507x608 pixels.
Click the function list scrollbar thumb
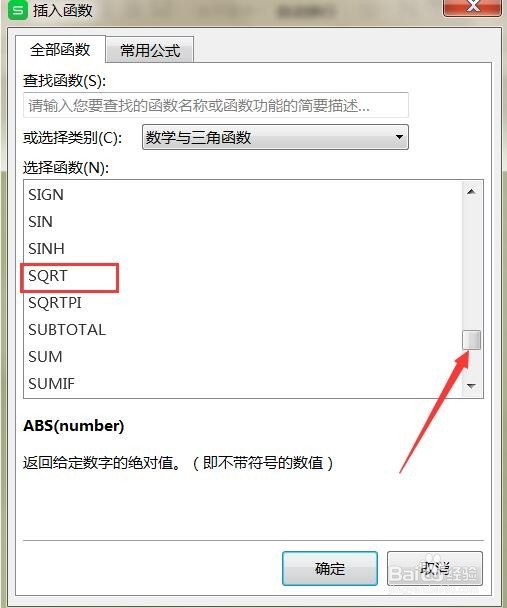[471, 340]
